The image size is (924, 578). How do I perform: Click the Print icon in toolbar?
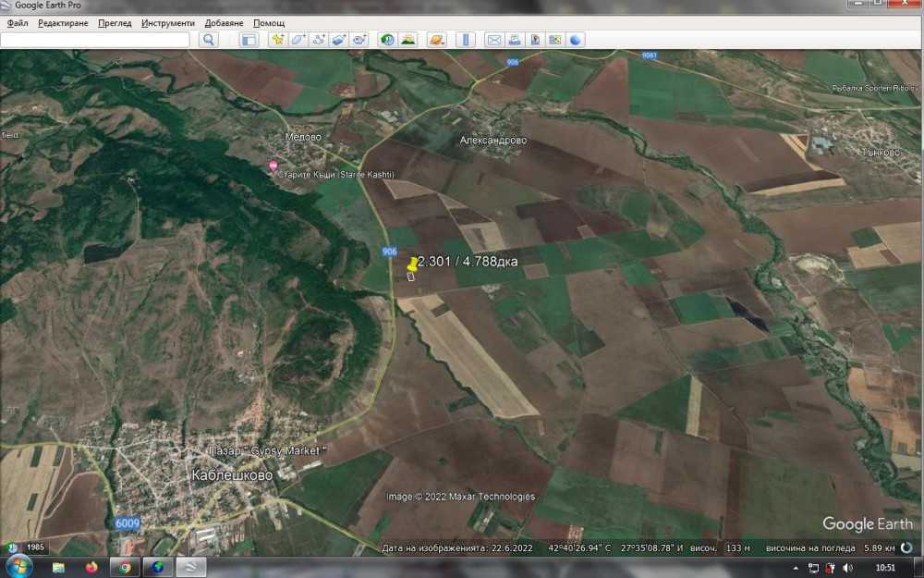point(514,40)
